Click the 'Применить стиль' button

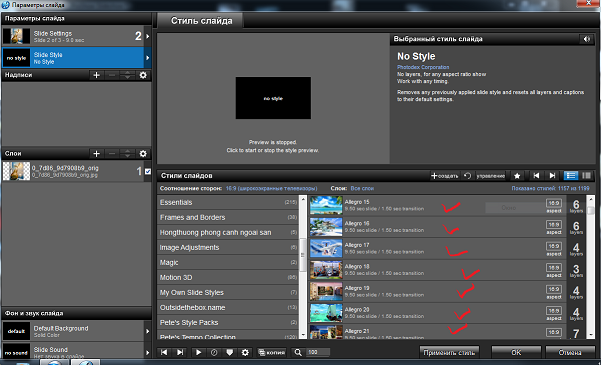click(x=449, y=352)
